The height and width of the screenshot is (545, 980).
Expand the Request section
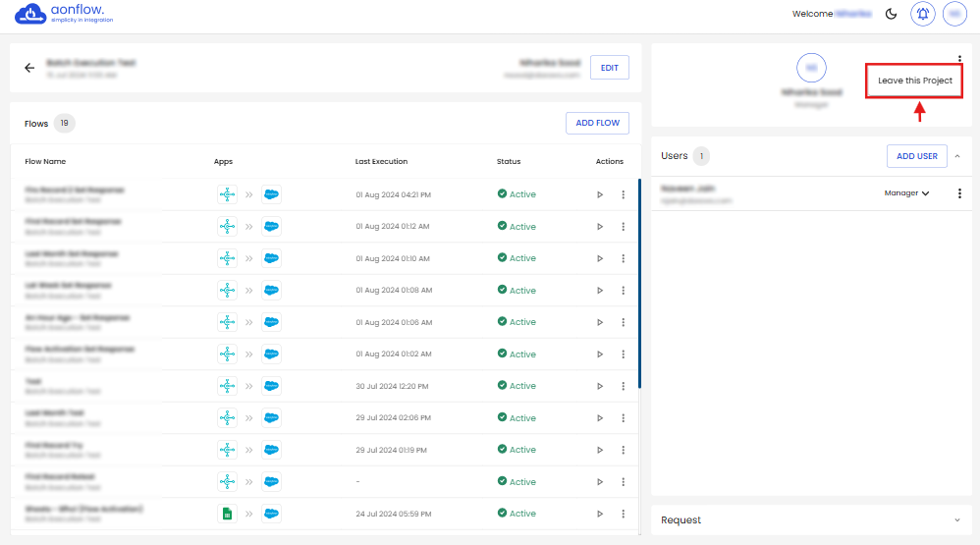pos(957,519)
